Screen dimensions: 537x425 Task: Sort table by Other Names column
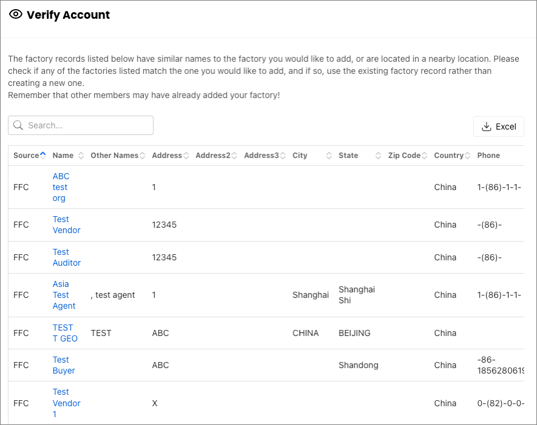tap(142, 155)
